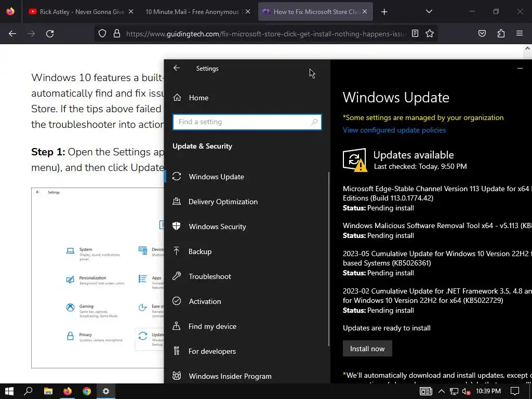Click the padlock site security icon
The height and width of the screenshot is (399, 532).
117,34
